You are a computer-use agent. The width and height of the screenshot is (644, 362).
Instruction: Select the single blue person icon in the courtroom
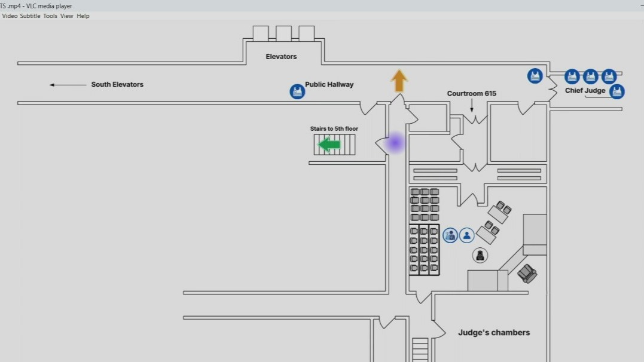[x=466, y=235]
